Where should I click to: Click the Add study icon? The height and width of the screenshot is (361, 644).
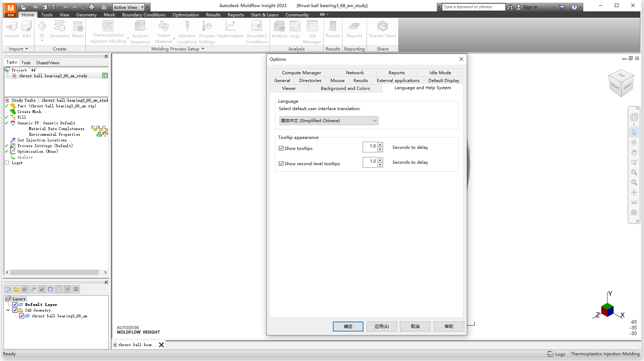[27, 29]
